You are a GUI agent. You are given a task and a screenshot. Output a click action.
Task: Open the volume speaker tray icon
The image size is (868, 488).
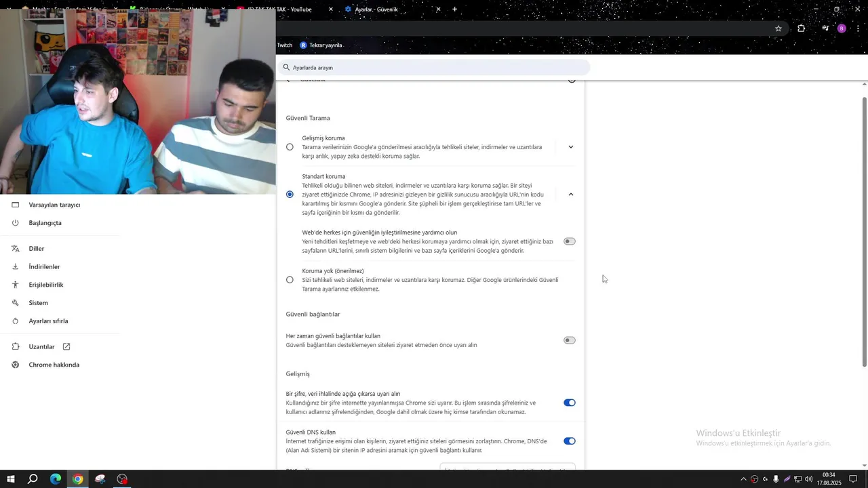coord(808,479)
